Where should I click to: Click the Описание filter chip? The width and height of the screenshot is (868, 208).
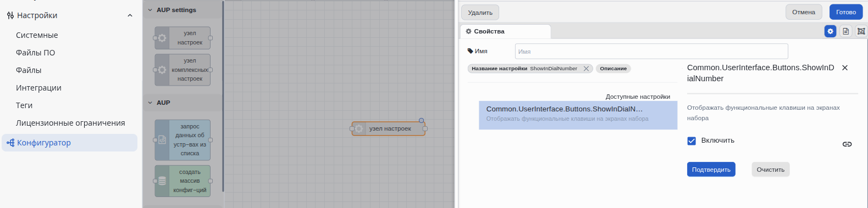point(613,69)
